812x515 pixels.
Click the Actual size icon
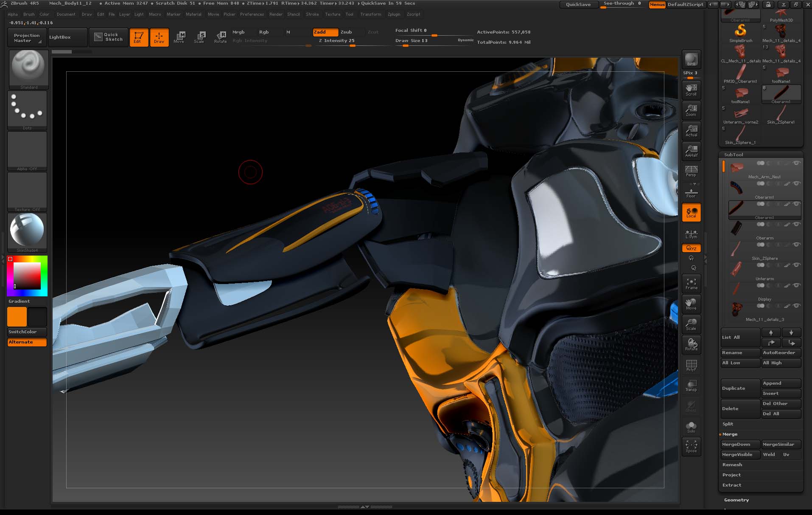(x=691, y=130)
